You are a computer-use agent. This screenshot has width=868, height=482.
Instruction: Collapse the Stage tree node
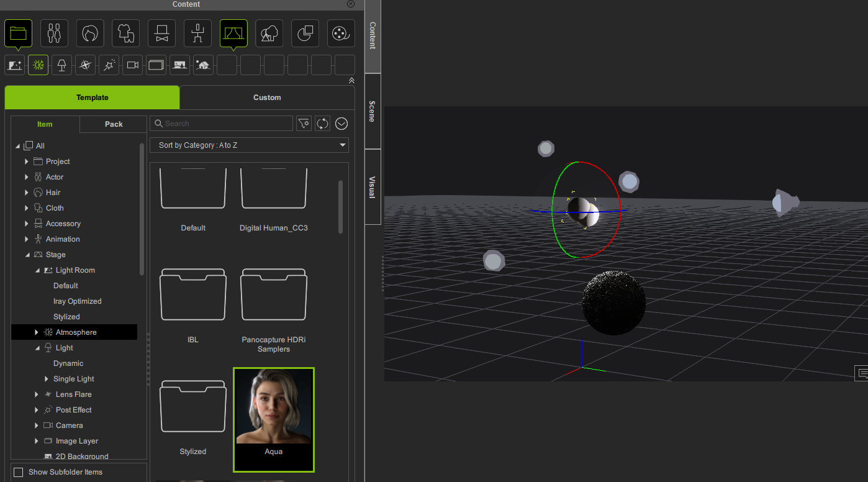tap(27, 255)
